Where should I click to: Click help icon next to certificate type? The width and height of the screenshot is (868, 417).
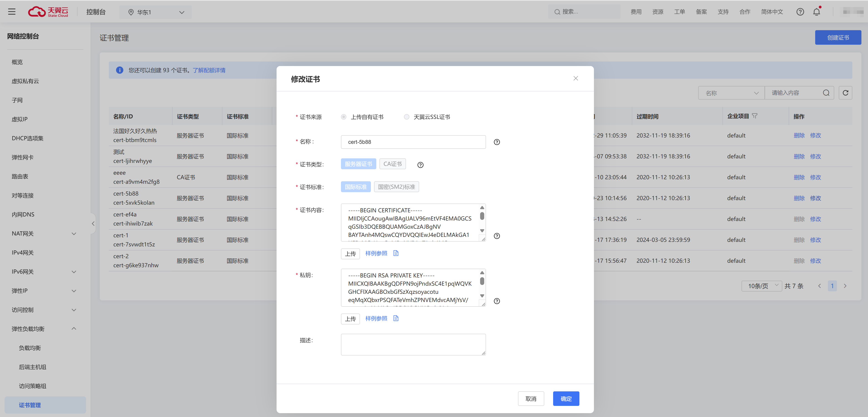[420, 165]
